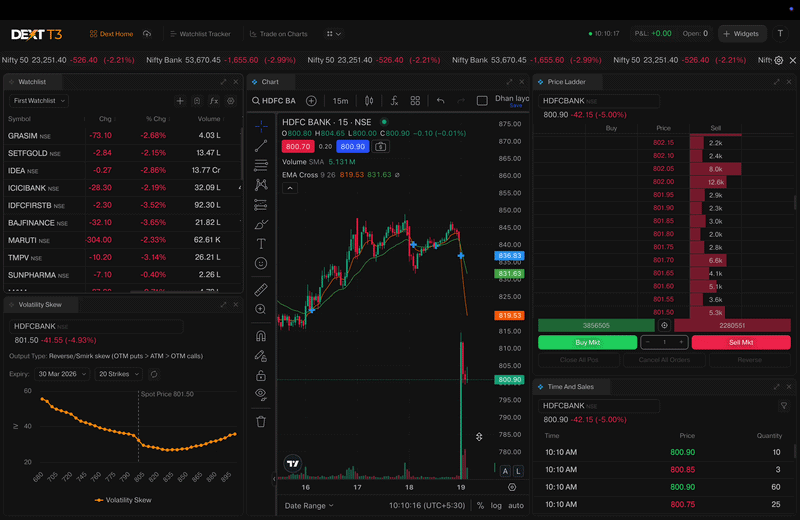800x520 pixels.
Task: Remove drawings with the trash icon
Action: pyautogui.click(x=261, y=422)
